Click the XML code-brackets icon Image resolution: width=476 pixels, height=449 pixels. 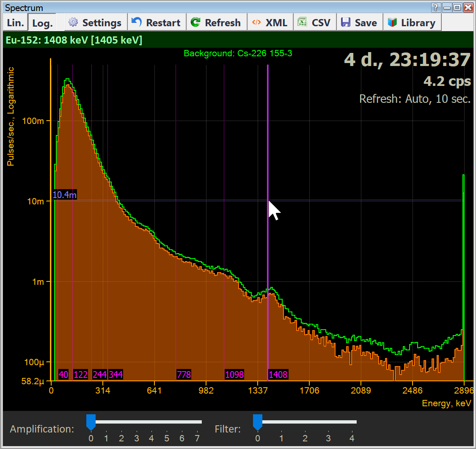pos(256,22)
